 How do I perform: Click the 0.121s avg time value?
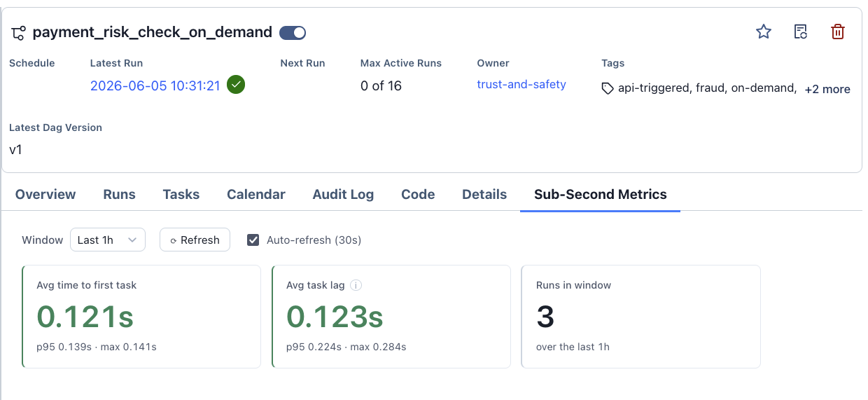(85, 317)
